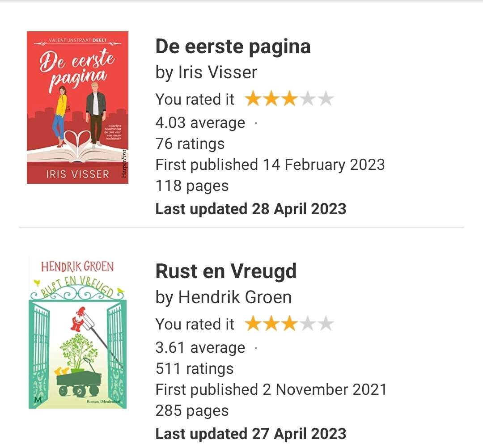View author Iris Visser
Viewport: 483px width, 448px height.
[218, 72]
